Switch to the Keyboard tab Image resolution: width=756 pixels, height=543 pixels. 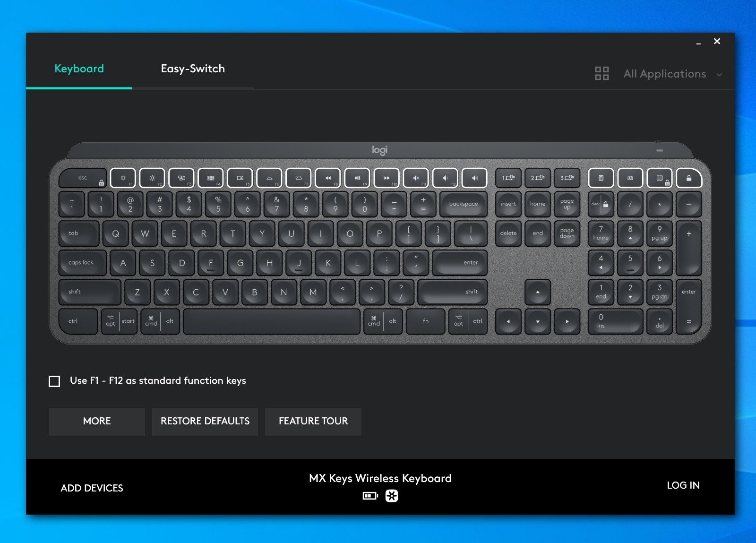click(79, 69)
